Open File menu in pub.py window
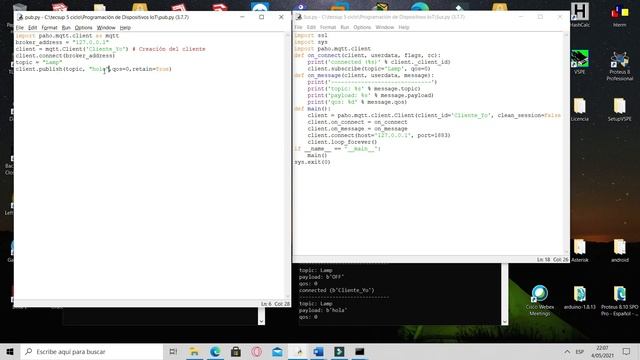This screenshot has height=360, width=640. [20, 27]
